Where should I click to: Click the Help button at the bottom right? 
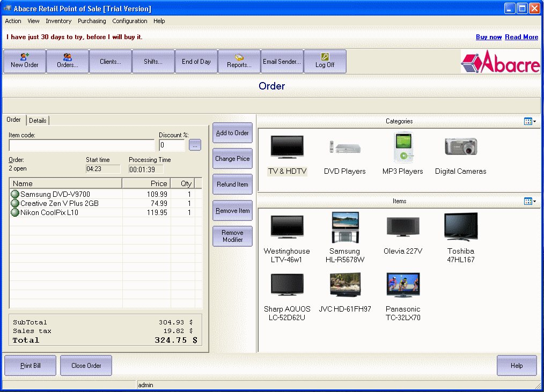pos(517,366)
